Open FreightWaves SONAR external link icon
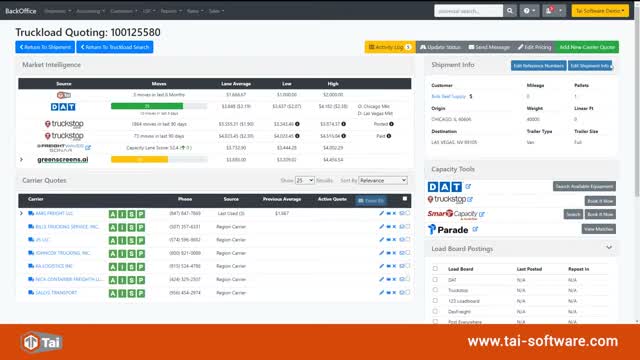The width and height of the screenshot is (640, 360). tap(88, 147)
